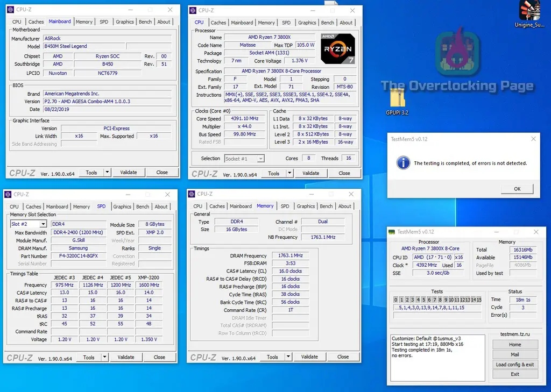Select Graphics tab in Memory Slot Selection window
The width and height of the screenshot is (551, 392).
[x=122, y=206]
